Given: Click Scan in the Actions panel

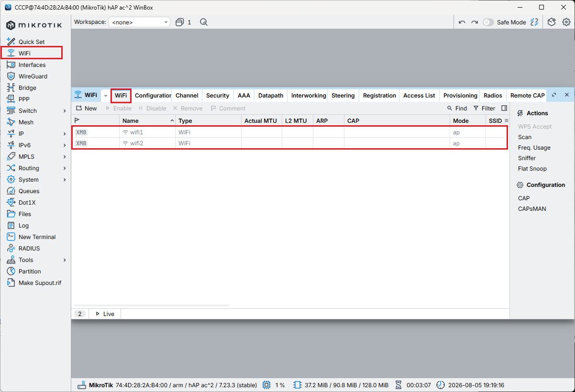Looking at the screenshot, I should click(x=525, y=137).
